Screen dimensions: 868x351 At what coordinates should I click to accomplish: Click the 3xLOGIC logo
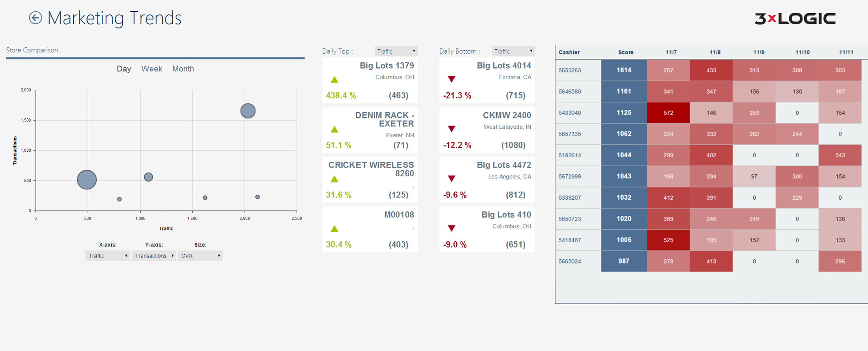pyautogui.click(x=796, y=18)
